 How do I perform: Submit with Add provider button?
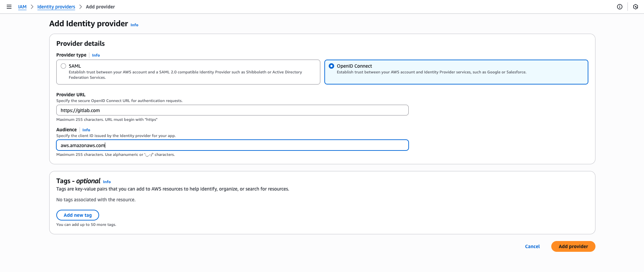[x=573, y=246]
